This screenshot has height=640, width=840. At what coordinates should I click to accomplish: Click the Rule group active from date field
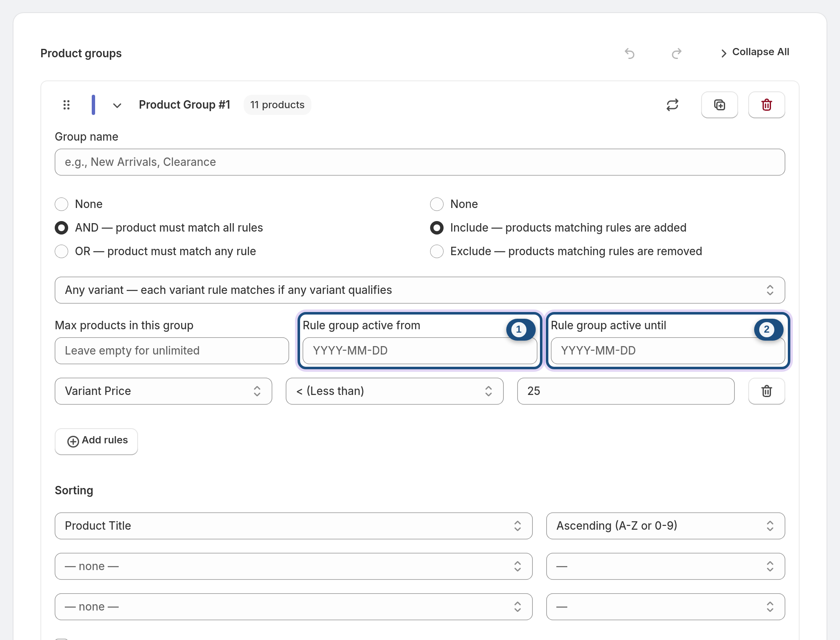coord(420,351)
